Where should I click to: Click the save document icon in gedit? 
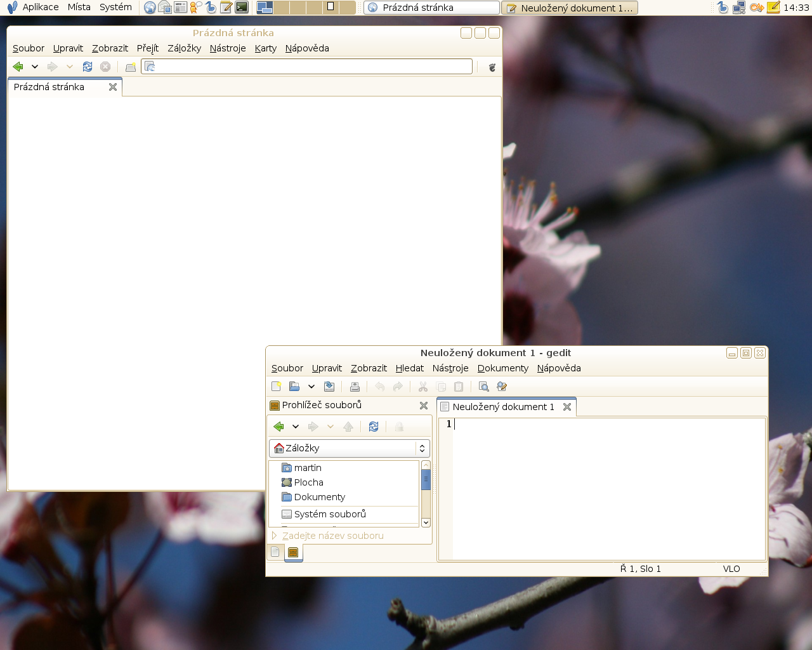click(329, 387)
